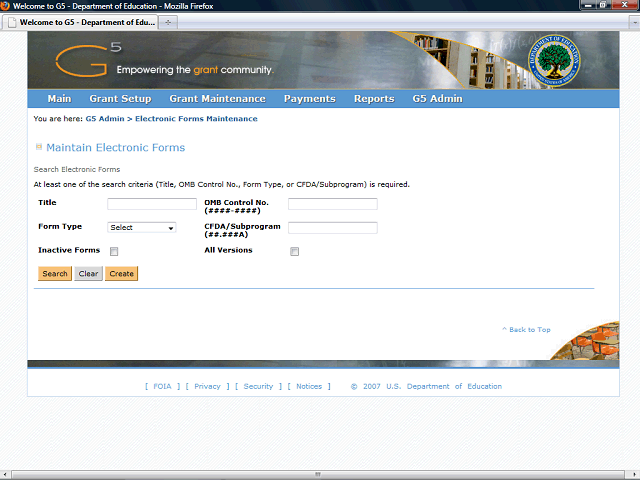Image resolution: width=640 pixels, height=480 pixels.
Task: Click the G5 logo in banner
Action: click(x=88, y=59)
